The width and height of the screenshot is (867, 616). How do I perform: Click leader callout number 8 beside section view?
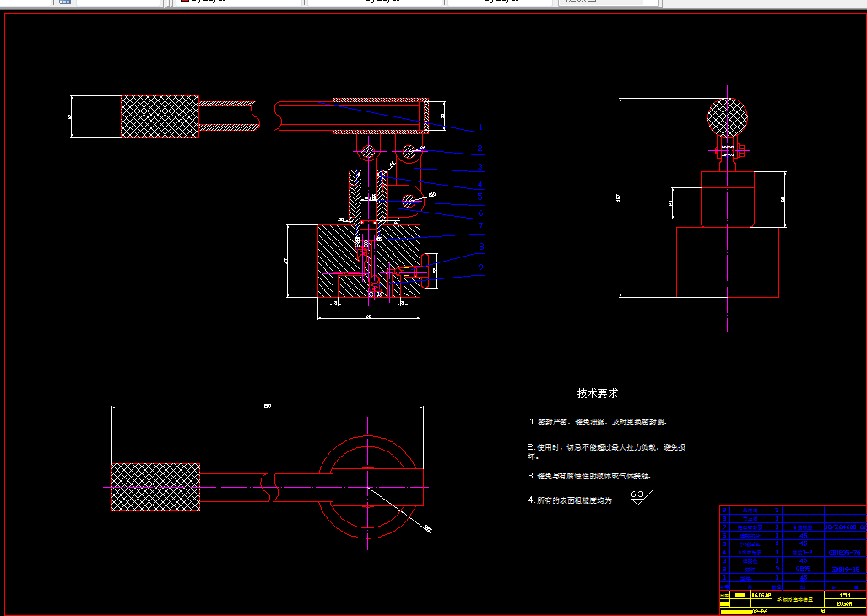coord(481,246)
